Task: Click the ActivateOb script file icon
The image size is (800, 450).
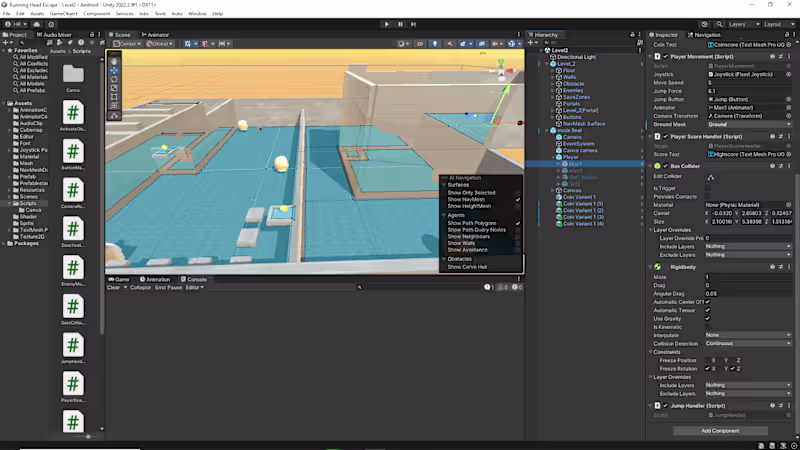Action: 73,110
